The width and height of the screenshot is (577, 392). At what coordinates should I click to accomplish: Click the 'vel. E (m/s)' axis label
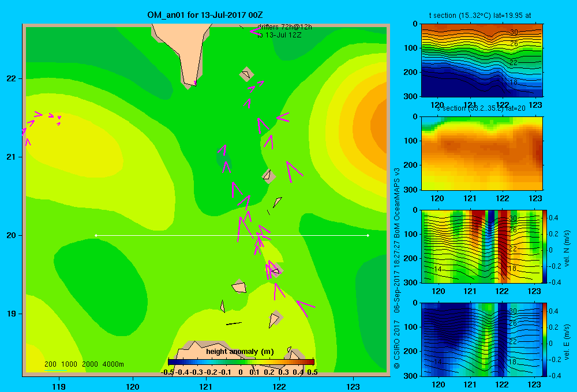pos(567,342)
